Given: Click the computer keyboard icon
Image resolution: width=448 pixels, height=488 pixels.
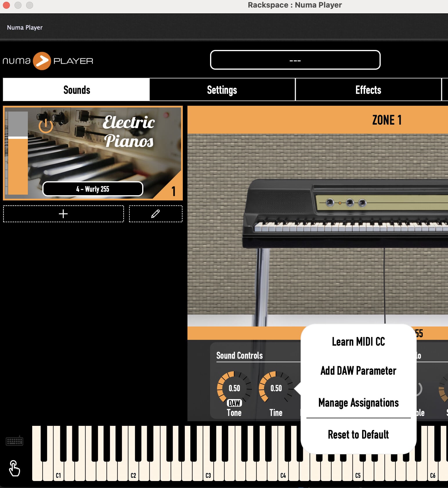Looking at the screenshot, I should [15, 441].
